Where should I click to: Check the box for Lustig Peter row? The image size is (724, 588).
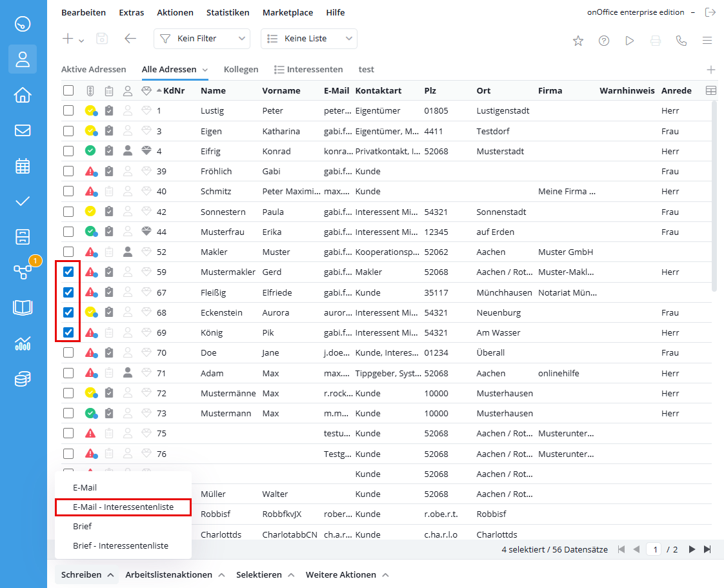[x=68, y=110]
